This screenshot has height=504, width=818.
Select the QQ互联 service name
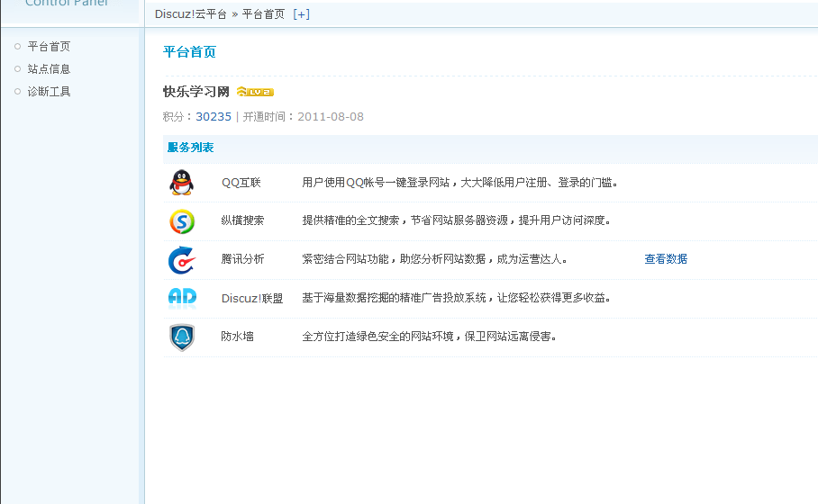point(241,183)
